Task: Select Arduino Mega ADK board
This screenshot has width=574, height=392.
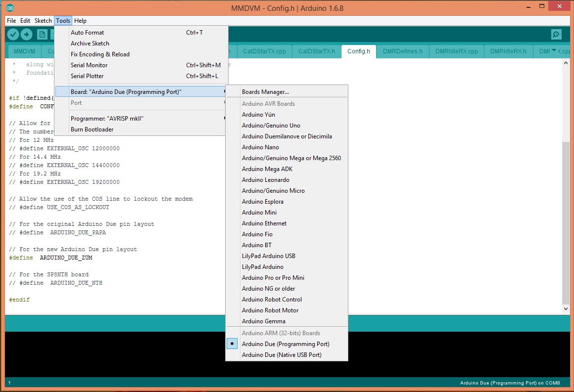Action: 287,169
